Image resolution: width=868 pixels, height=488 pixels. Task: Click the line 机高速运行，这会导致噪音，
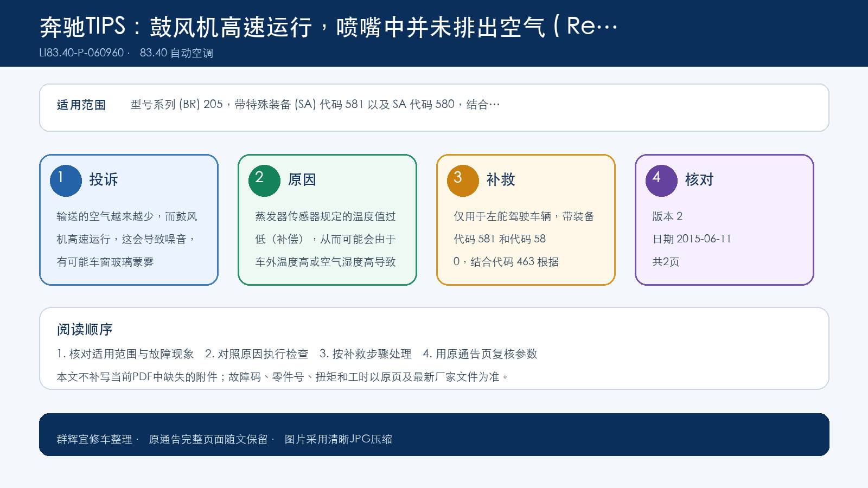click(x=127, y=239)
